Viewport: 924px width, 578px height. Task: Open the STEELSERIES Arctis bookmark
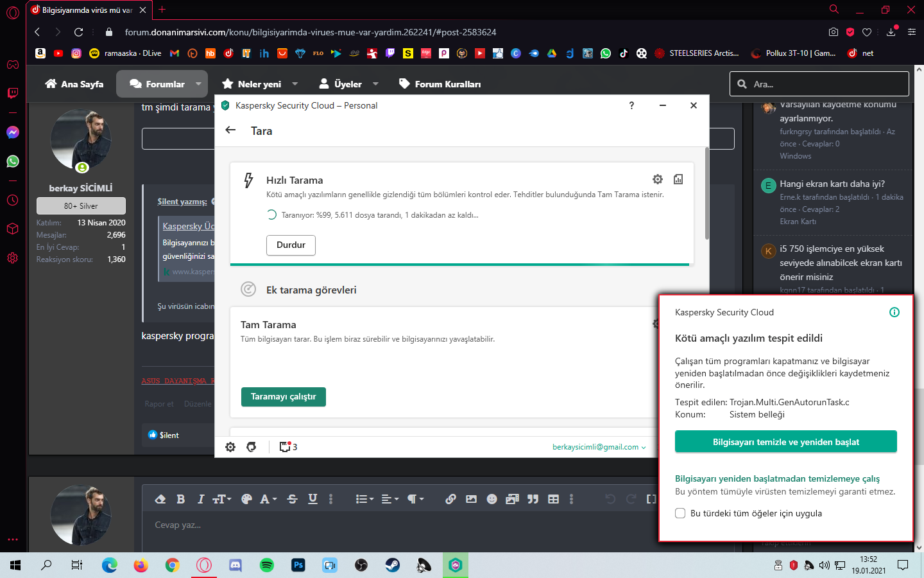[697, 53]
